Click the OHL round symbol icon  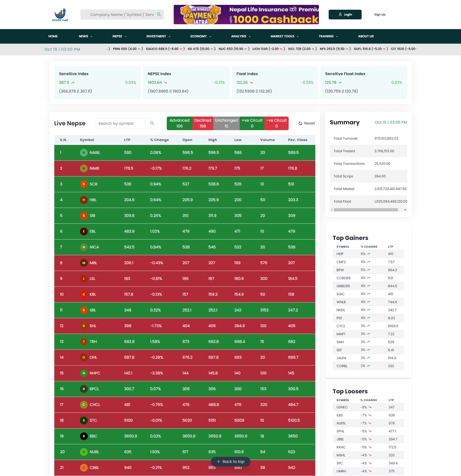click(84, 357)
